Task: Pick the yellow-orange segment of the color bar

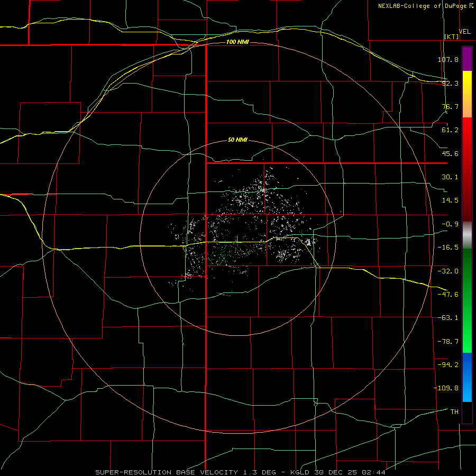Action: 467,94
